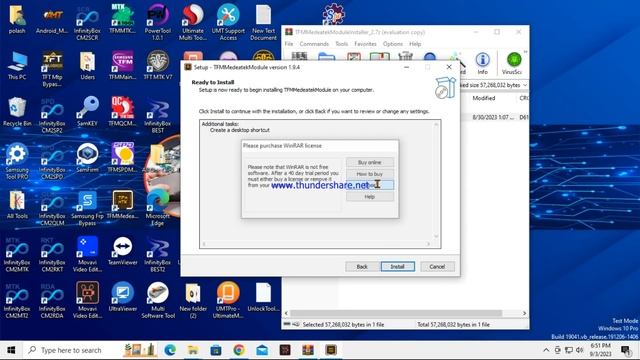Open This PC desktop icon
This screenshot has width=640, height=360.
click(x=17, y=65)
